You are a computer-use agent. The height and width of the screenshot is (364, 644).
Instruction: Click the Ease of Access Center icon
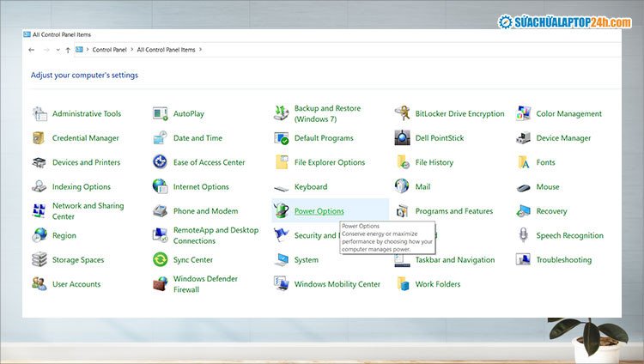coord(160,162)
